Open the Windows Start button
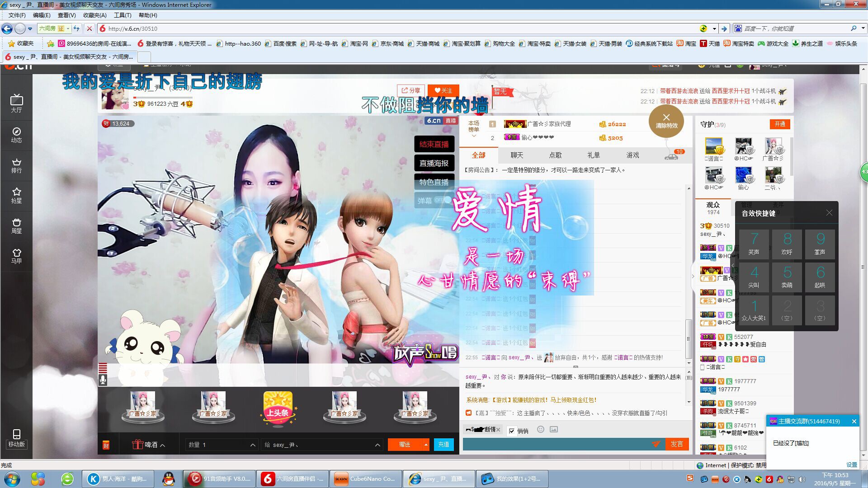 click(12, 479)
